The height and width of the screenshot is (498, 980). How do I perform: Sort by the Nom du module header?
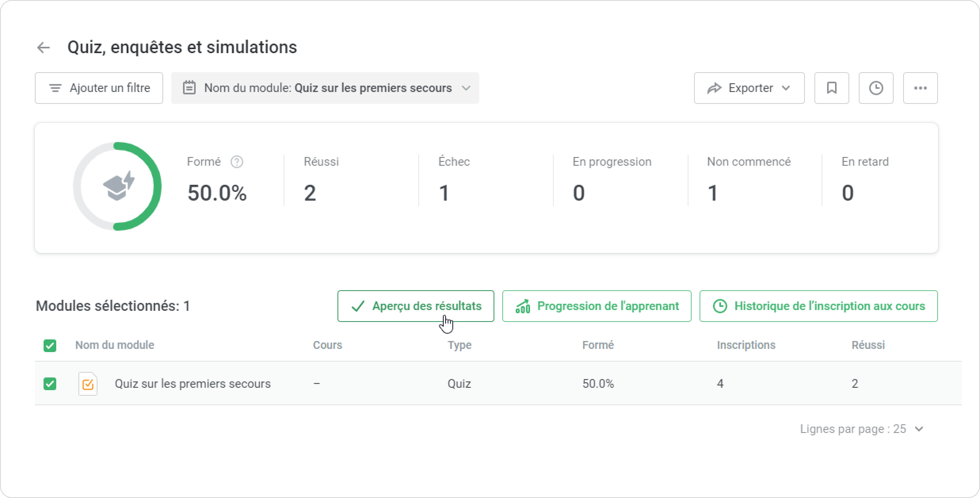pyautogui.click(x=114, y=345)
